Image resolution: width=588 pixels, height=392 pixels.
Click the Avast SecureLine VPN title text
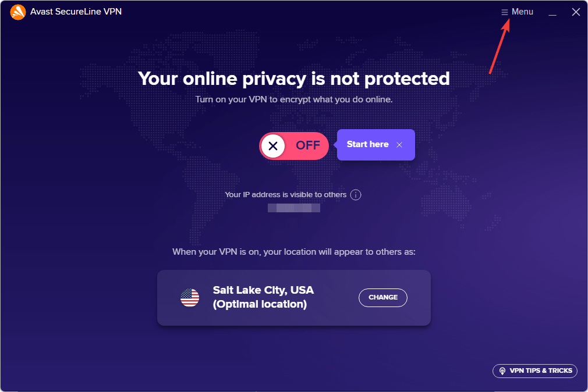(77, 12)
